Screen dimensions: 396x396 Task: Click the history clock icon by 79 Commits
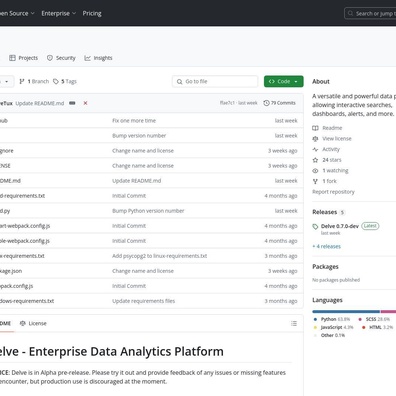266,103
